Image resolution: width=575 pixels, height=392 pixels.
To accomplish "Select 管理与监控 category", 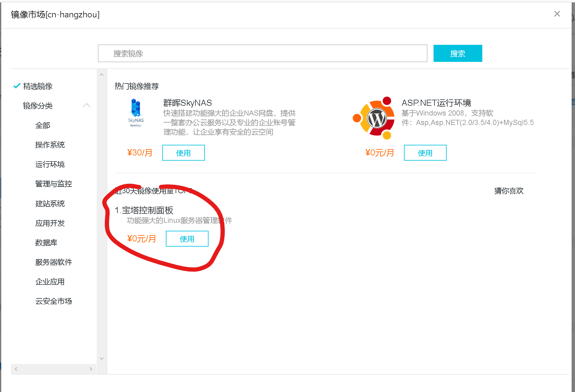I will coord(54,184).
